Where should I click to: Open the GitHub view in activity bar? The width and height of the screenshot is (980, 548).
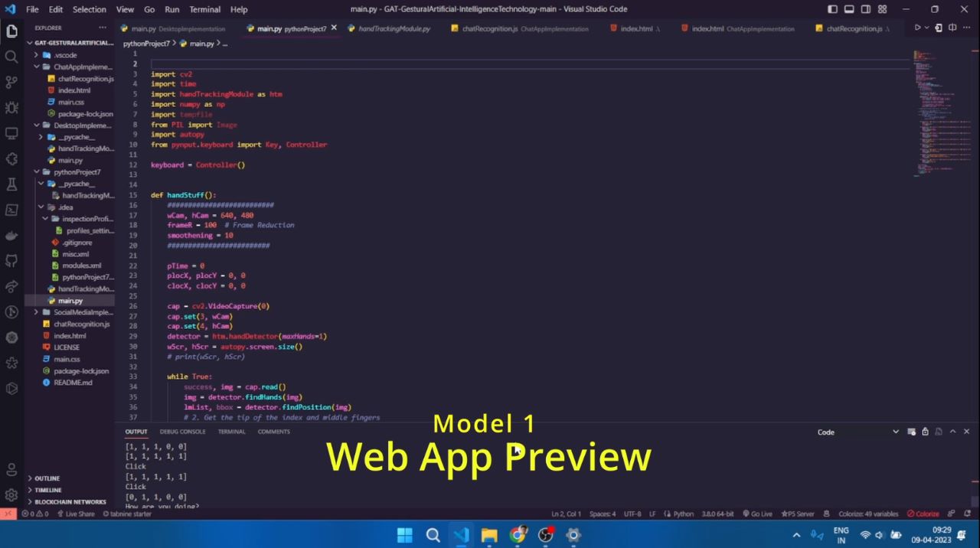click(11, 261)
